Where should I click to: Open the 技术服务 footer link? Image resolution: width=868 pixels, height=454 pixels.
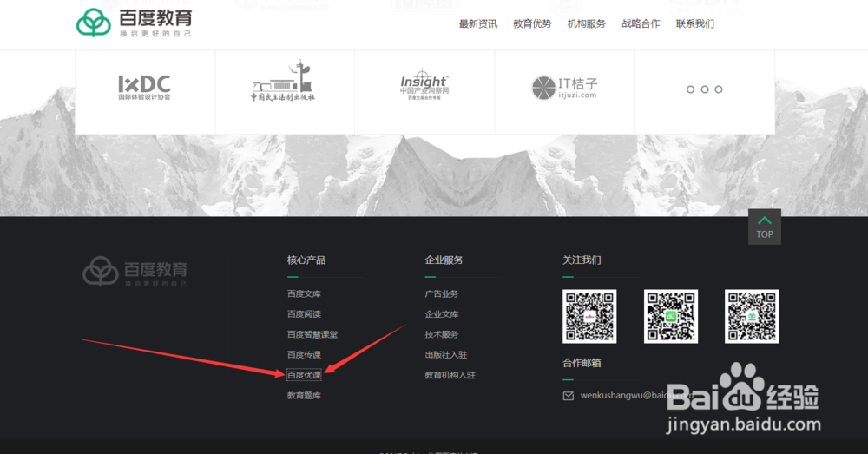tap(442, 335)
